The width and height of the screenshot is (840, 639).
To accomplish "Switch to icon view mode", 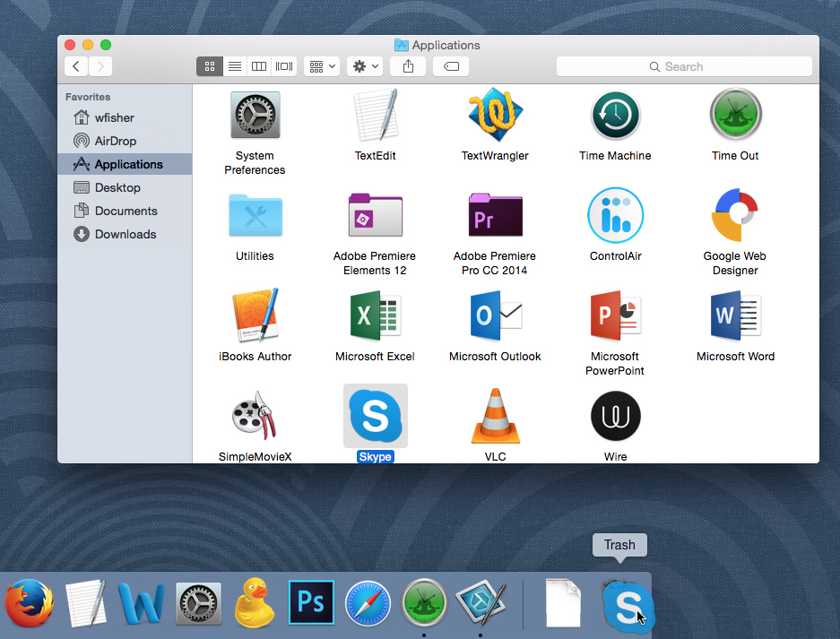I will pos(209,66).
